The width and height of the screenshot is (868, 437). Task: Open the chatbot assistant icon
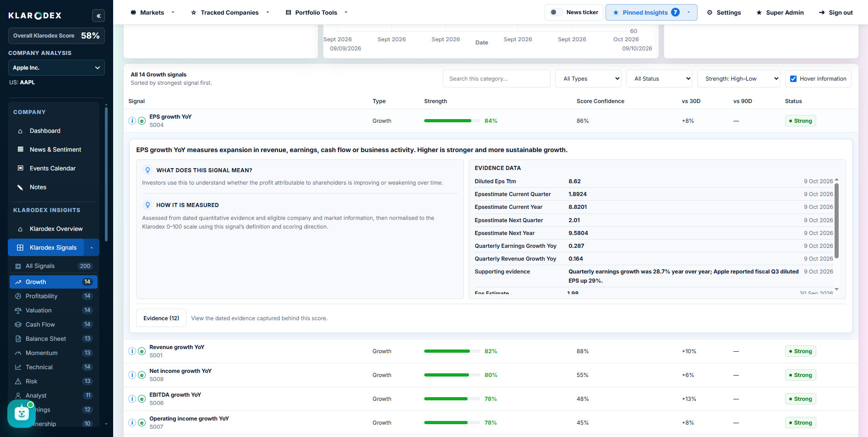[21, 414]
